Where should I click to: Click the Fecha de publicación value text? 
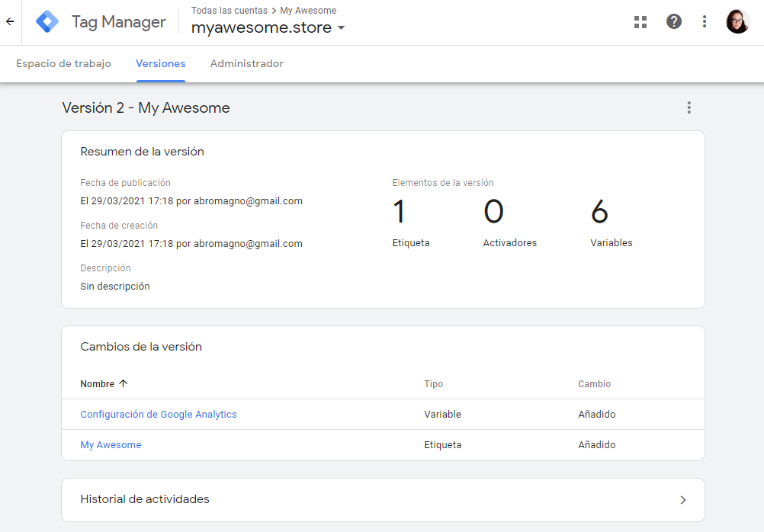[x=191, y=201]
